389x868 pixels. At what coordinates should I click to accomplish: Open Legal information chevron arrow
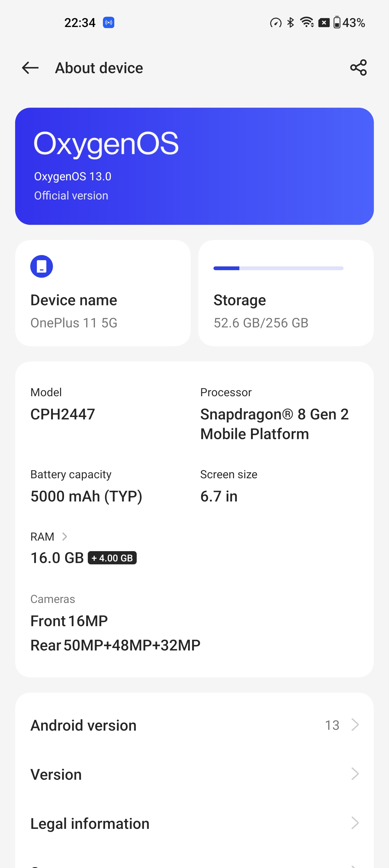click(355, 823)
